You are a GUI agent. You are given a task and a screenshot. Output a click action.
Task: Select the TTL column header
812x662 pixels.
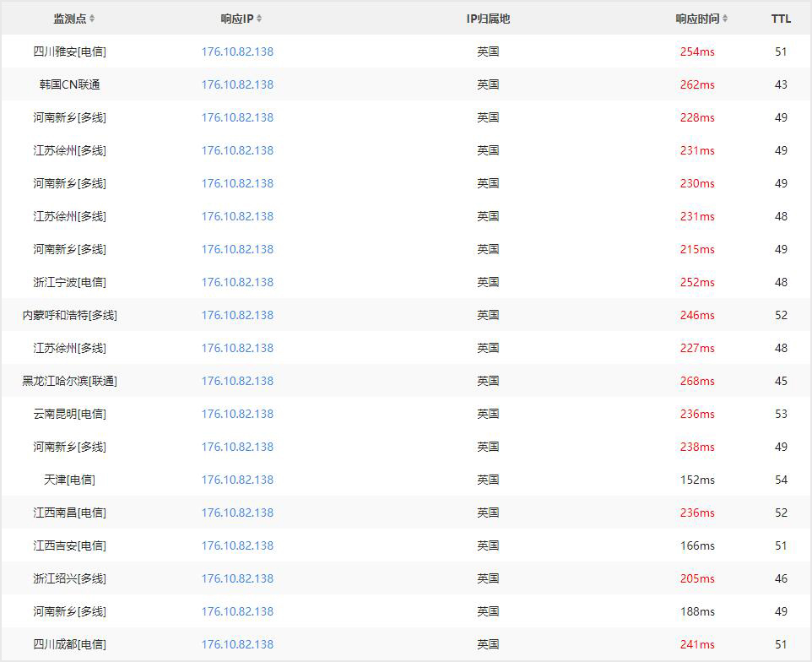pos(781,19)
